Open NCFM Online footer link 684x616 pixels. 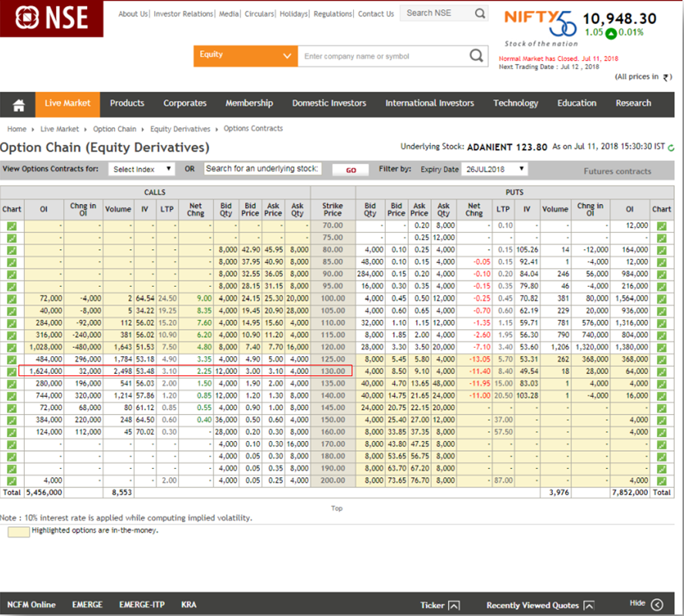(x=32, y=604)
